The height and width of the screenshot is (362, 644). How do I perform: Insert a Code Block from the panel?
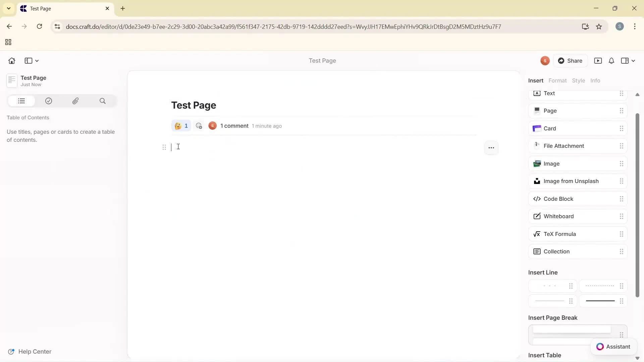558,199
